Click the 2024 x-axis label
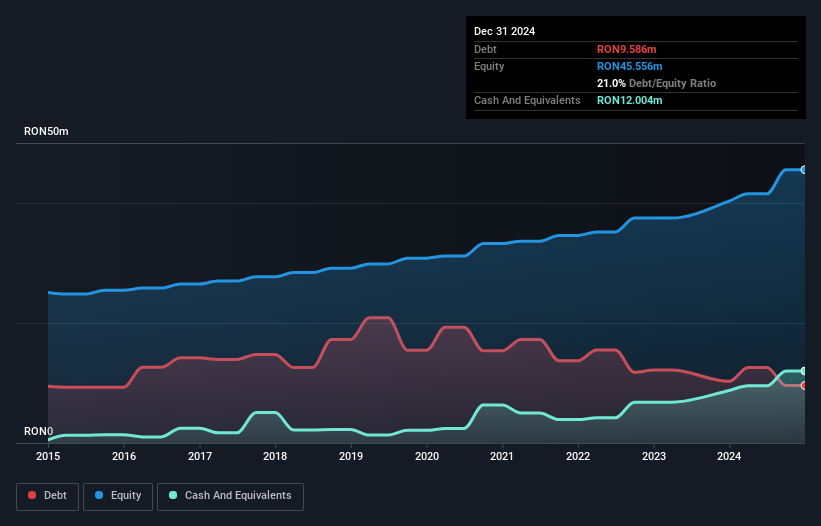This screenshot has height=526, width=821. [729, 456]
